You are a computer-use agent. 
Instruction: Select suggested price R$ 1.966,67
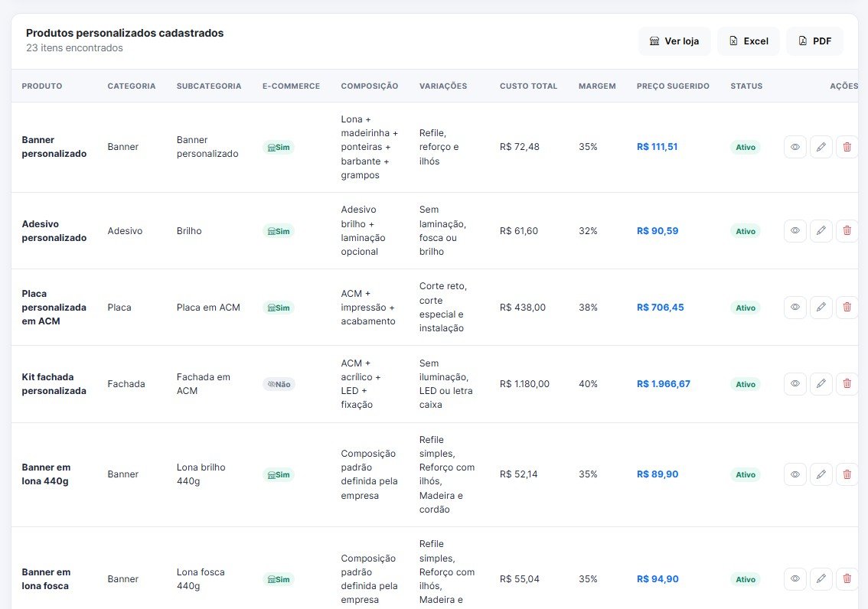pos(664,384)
